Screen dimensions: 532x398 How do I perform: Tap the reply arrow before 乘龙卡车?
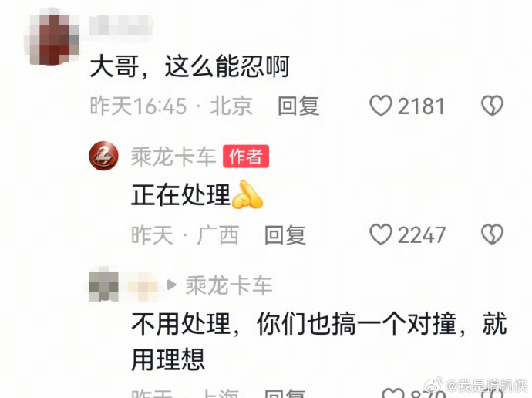point(172,285)
